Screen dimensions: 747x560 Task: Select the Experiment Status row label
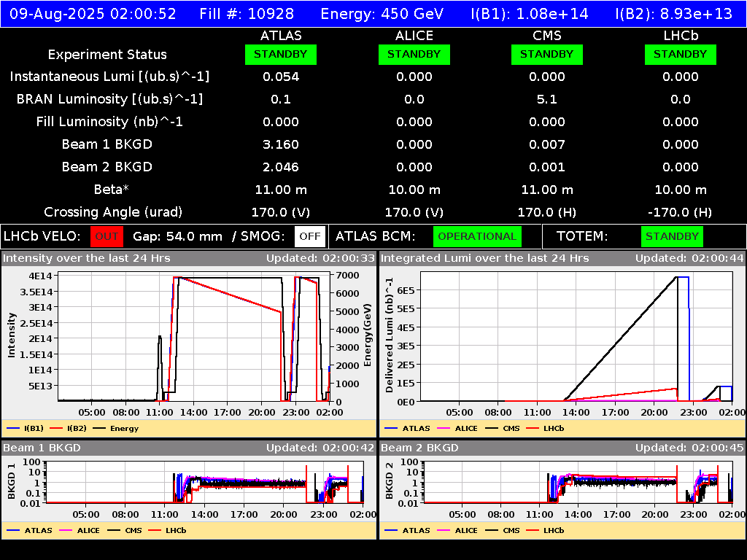click(107, 54)
